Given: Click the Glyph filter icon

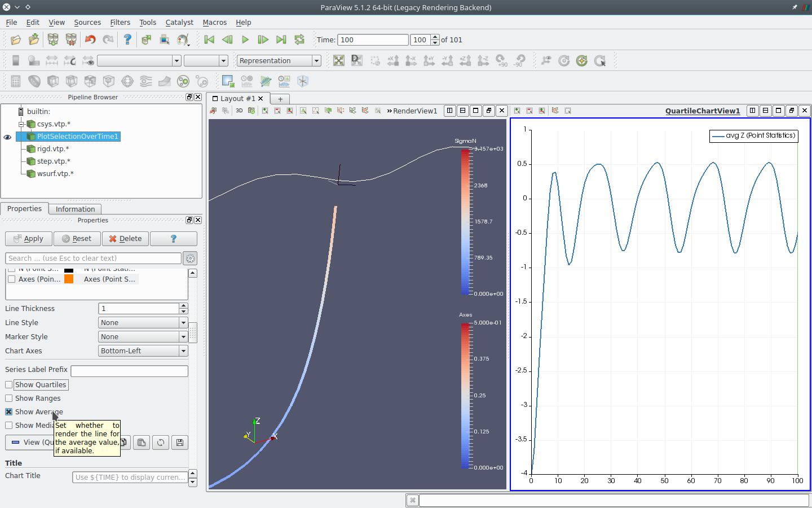Looking at the screenshot, I should coord(127,81).
